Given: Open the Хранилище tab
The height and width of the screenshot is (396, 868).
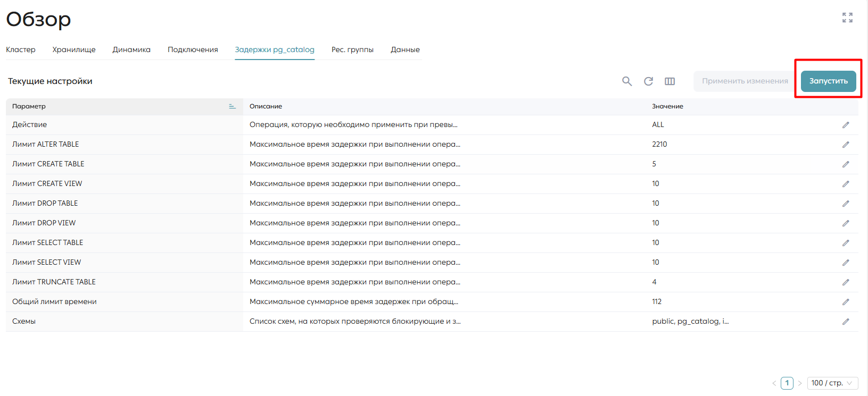Looking at the screenshot, I should click(74, 49).
